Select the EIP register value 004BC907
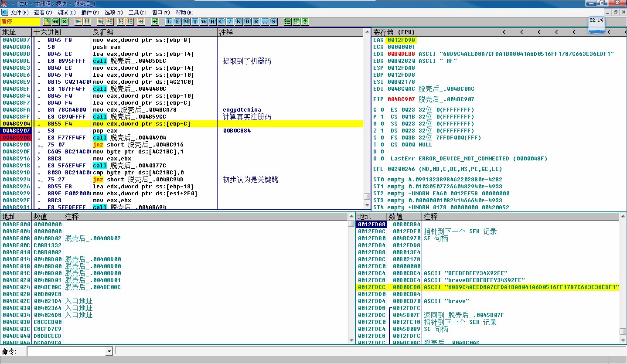Image resolution: width=627 pixels, height=364 pixels. click(x=401, y=99)
